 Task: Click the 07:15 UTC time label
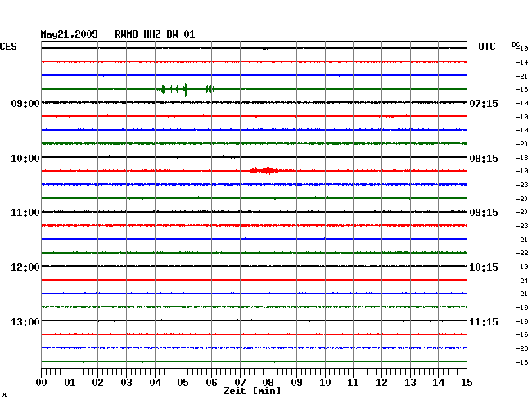click(x=484, y=103)
